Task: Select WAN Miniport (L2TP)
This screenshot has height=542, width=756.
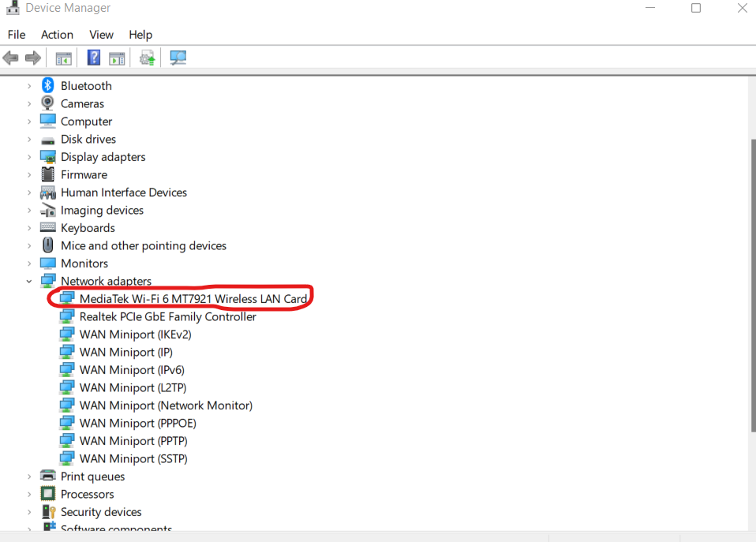Action: (x=133, y=387)
